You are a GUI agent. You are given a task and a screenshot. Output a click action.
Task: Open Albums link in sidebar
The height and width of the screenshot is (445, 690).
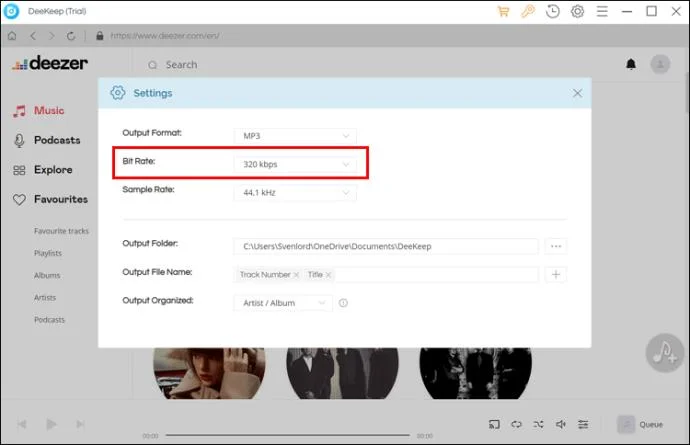(47, 275)
